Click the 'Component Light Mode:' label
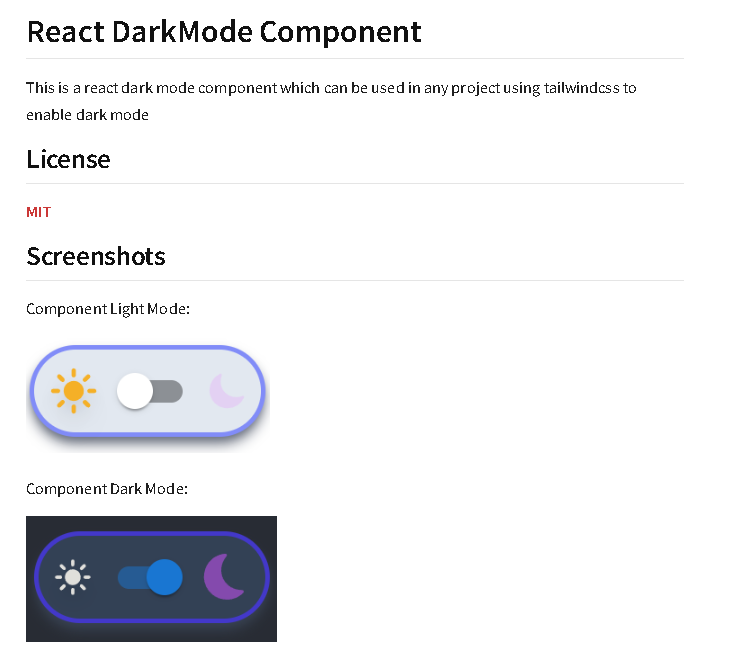The height and width of the screenshot is (661, 739). (x=108, y=309)
